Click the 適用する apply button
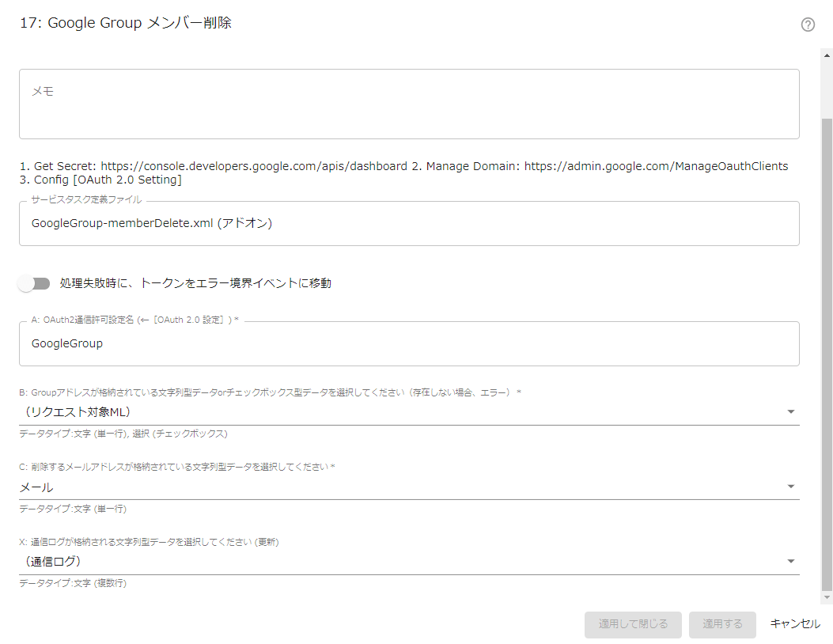This screenshot has height=644, width=833. click(721, 624)
